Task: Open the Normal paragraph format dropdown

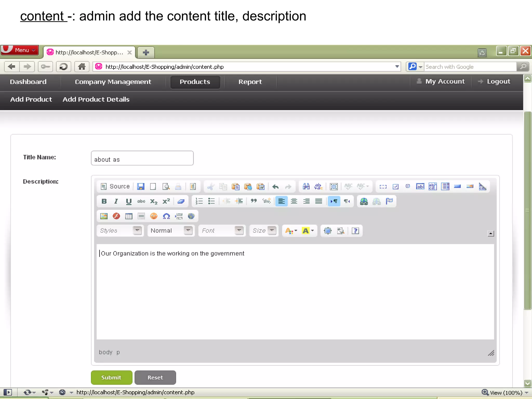Action: (x=188, y=230)
